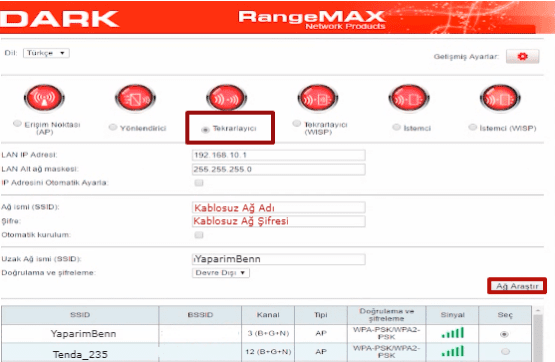
Task: Select Tekrarlayıcı (WISP) radio button
Action: coord(297,123)
